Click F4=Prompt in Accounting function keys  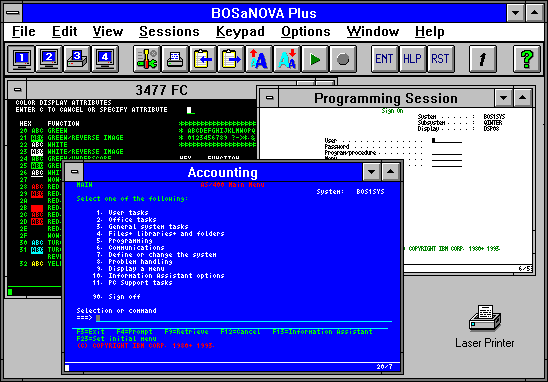(x=135, y=332)
